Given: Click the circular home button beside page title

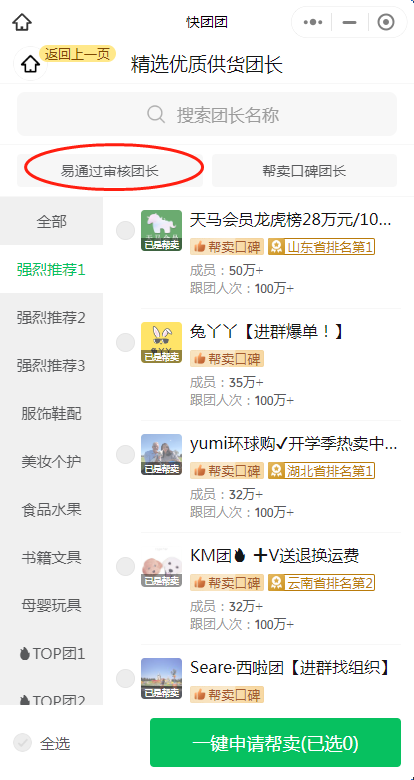Looking at the screenshot, I should (30, 64).
